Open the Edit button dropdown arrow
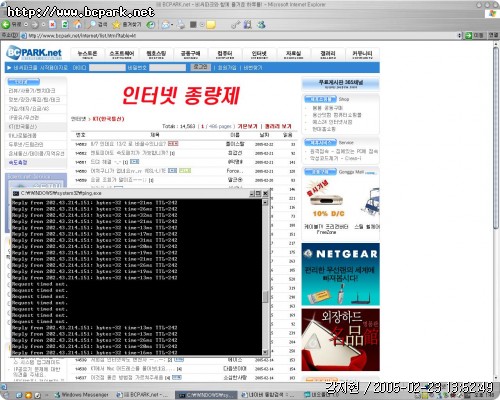 (x=202, y=25)
